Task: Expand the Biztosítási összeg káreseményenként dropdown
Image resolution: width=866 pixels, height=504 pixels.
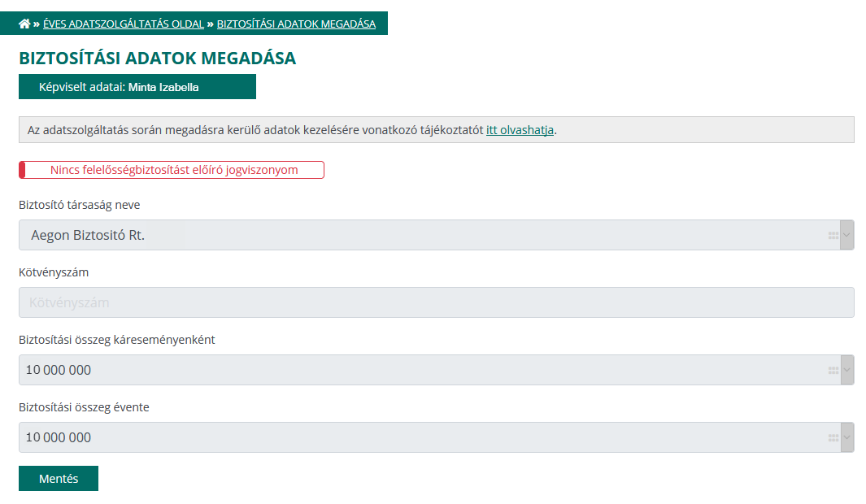Action: point(848,370)
